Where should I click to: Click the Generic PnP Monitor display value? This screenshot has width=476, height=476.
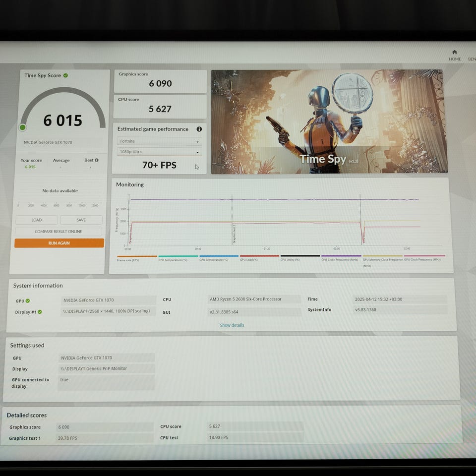coord(106,368)
